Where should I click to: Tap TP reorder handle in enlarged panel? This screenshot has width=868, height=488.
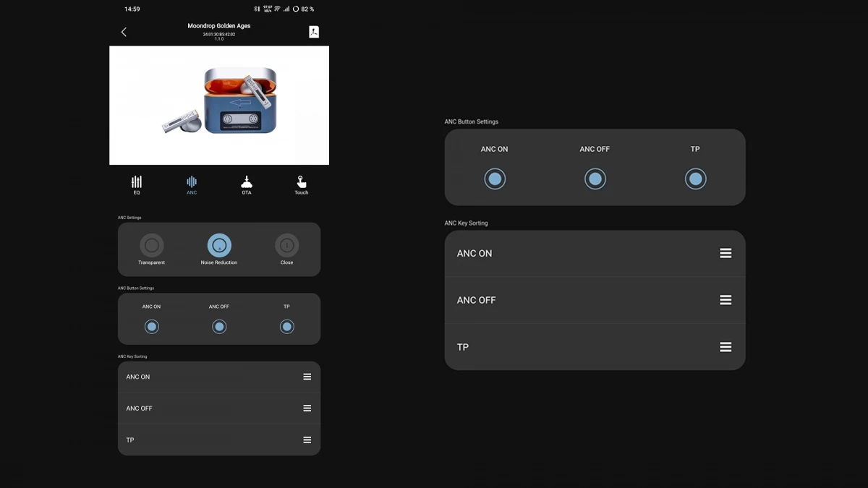[x=726, y=347]
